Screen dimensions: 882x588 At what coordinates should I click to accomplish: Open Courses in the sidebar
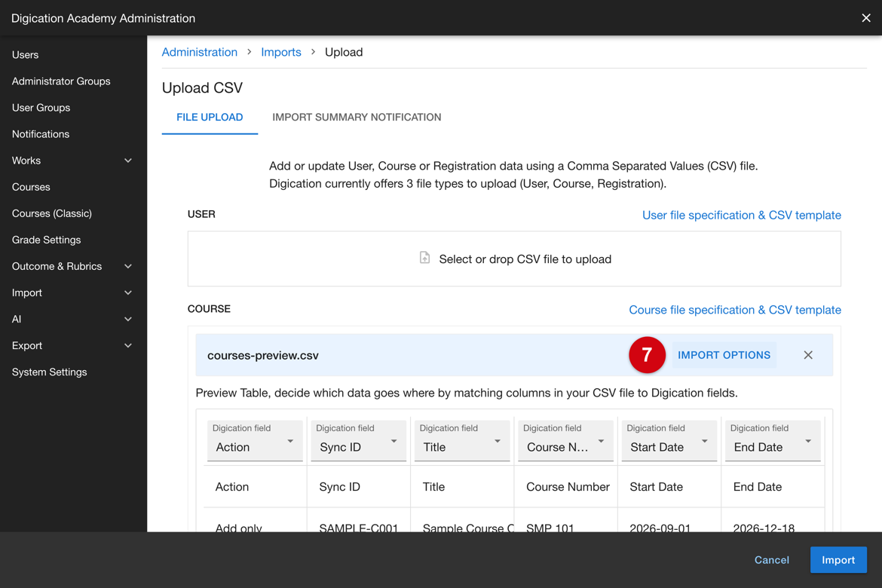point(31,187)
